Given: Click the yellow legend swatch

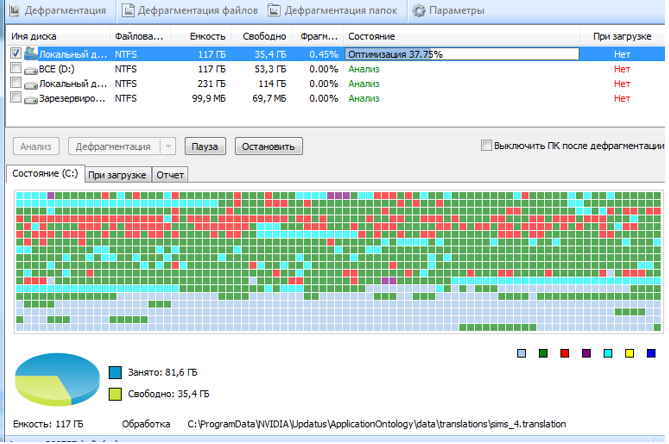Looking at the screenshot, I should pyautogui.click(x=629, y=353).
